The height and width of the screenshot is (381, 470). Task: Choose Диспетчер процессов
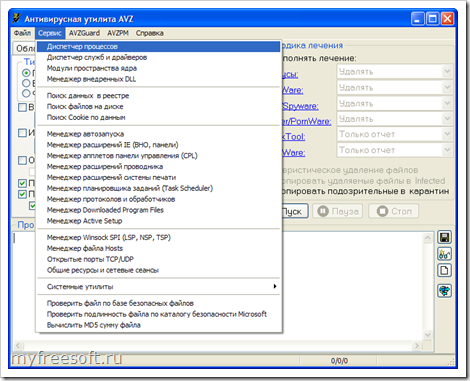click(x=158, y=47)
